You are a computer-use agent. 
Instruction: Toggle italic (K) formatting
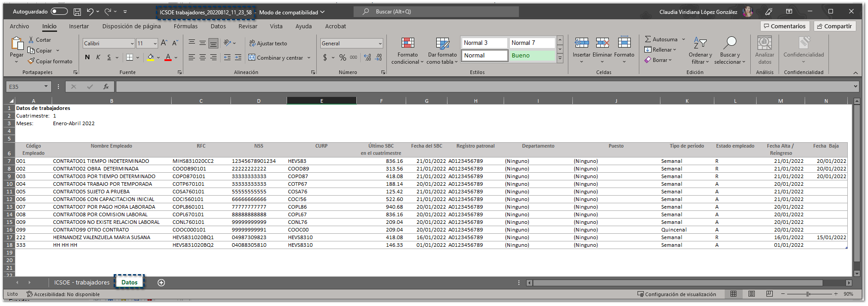[x=98, y=57]
